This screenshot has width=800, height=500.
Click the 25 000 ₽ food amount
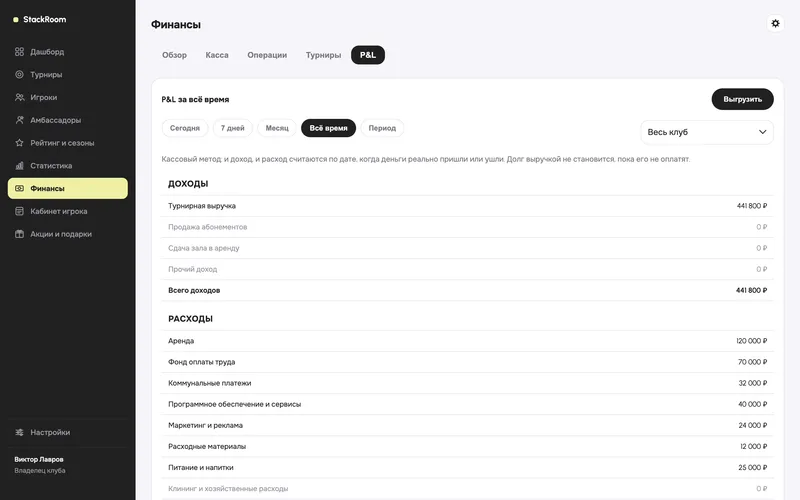tap(753, 467)
